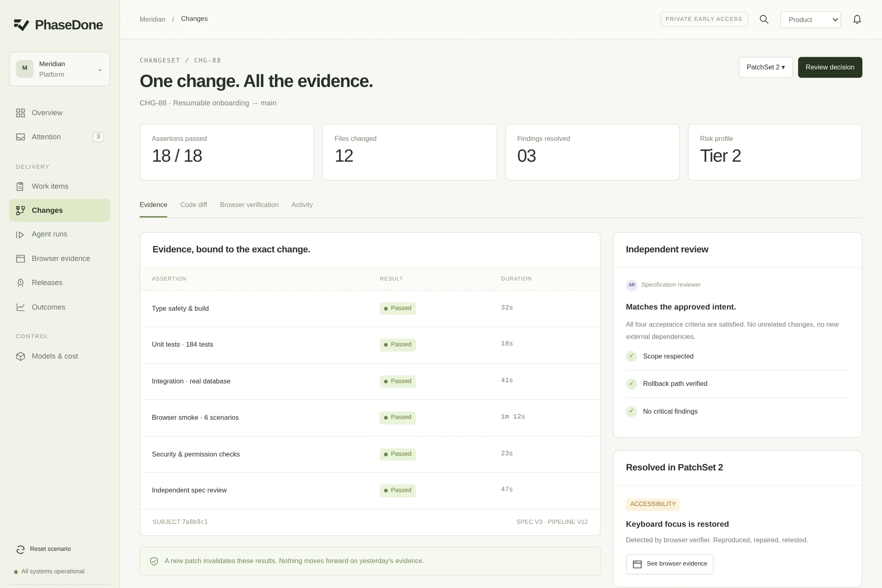The height and width of the screenshot is (588, 882).
Task: Click the Releases rocket icon
Action: (20, 283)
